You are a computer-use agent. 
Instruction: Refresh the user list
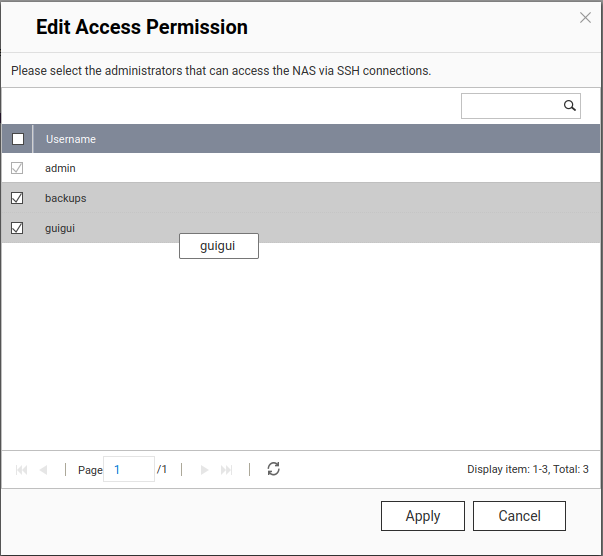pyautogui.click(x=273, y=469)
